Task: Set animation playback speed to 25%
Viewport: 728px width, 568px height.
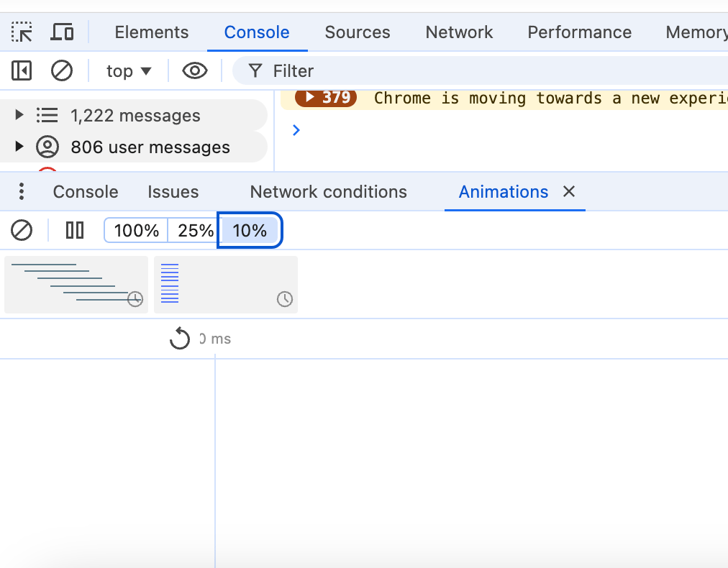Action: pos(196,231)
